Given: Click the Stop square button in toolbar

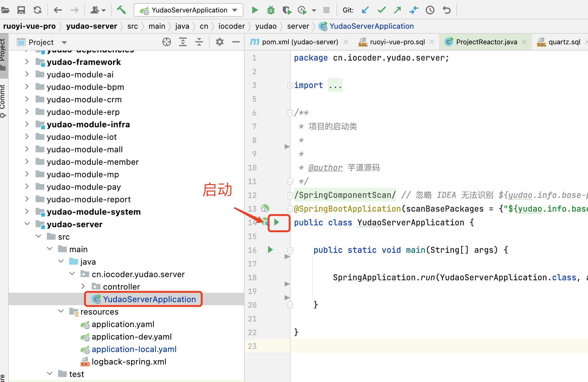Looking at the screenshot, I should pos(326,10).
